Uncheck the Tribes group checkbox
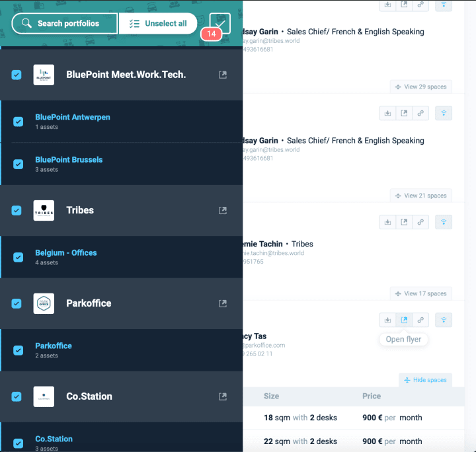476x452 pixels. [x=17, y=210]
